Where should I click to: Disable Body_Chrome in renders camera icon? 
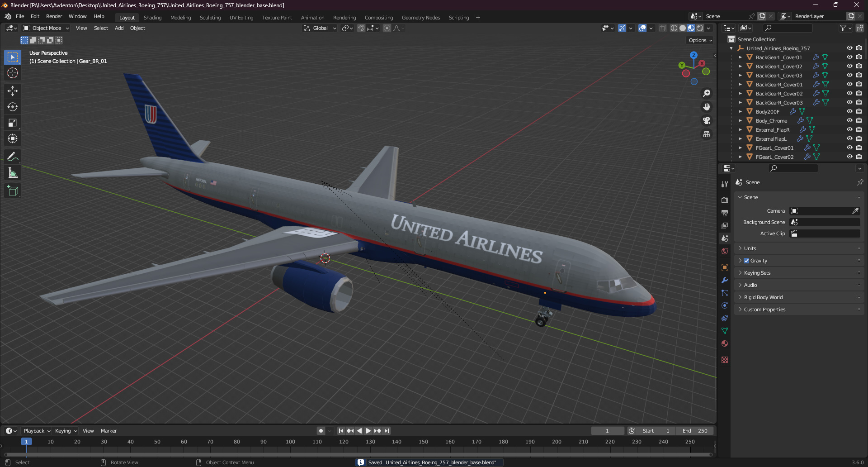(859, 120)
